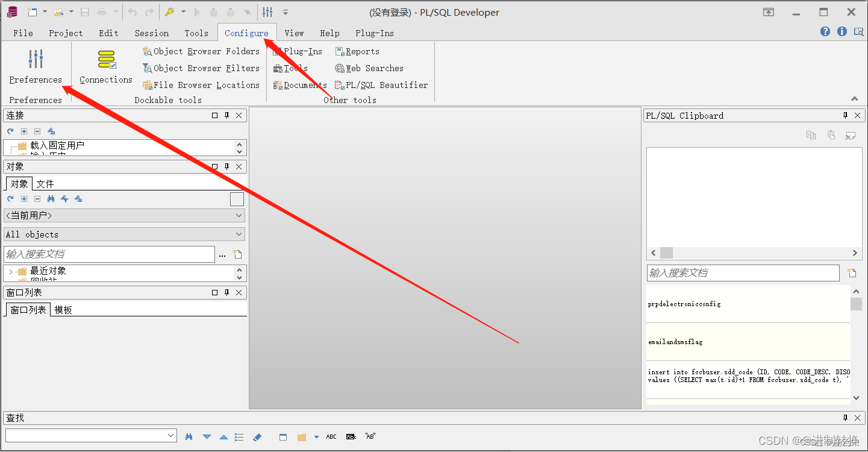Open File Browser Locations
868x452 pixels.
(x=201, y=85)
